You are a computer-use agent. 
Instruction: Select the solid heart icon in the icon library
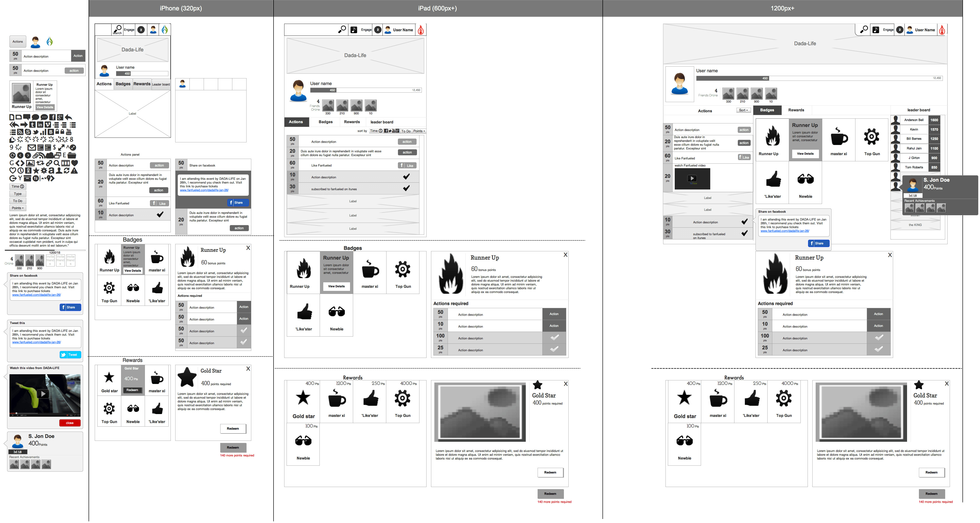click(75, 163)
